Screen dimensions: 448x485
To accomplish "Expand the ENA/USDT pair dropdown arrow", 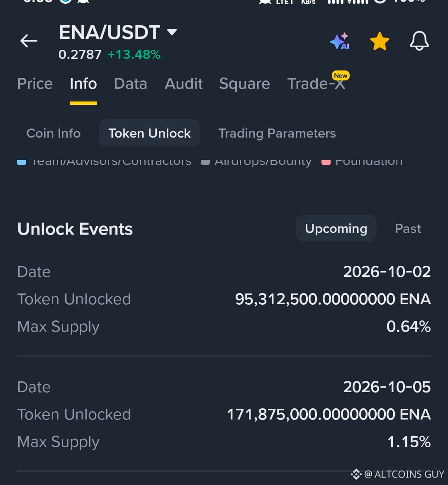I will pyautogui.click(x=172, y=32).
